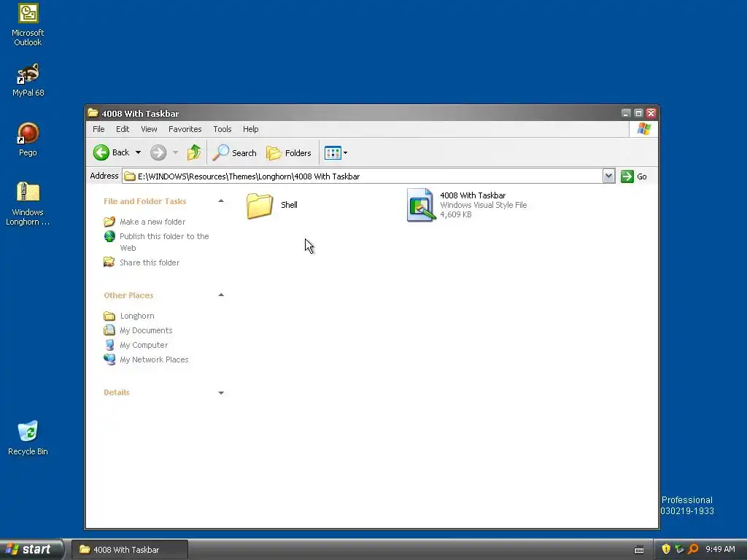Open the Views dropdown arrow

[x=345, y=153]
